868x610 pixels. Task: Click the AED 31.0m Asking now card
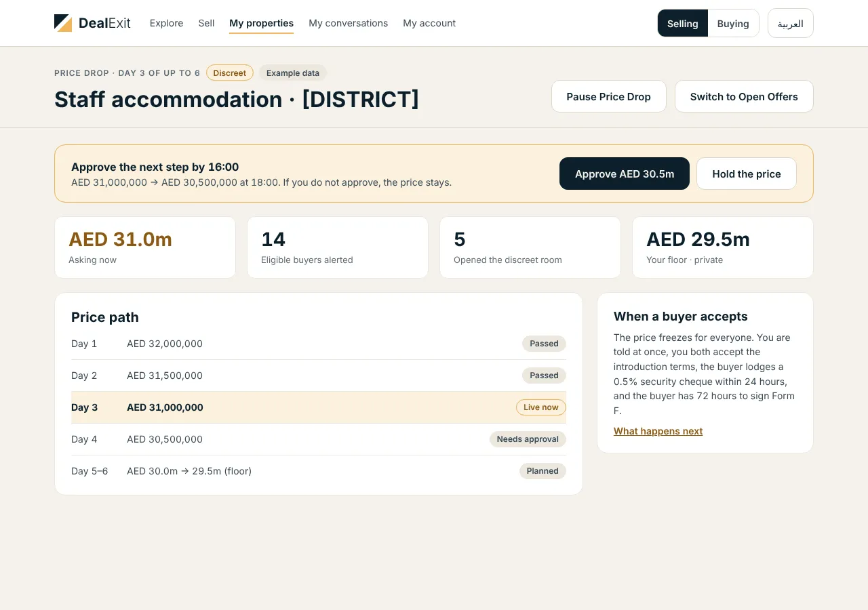145,247
